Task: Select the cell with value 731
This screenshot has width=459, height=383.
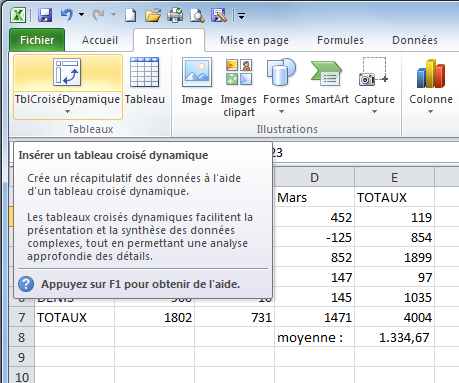Action: coord(234,317)
